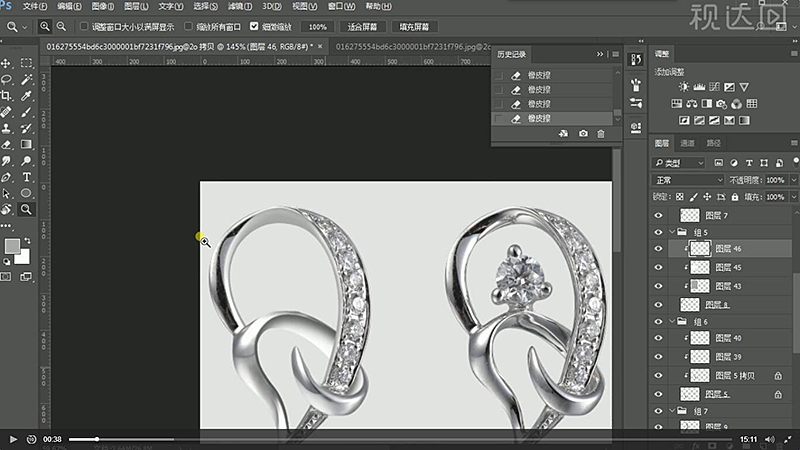This screenshot has height=450, width=800.
Task: Open the 不透明度 opacity slider arrow
Action: point(793,180)
